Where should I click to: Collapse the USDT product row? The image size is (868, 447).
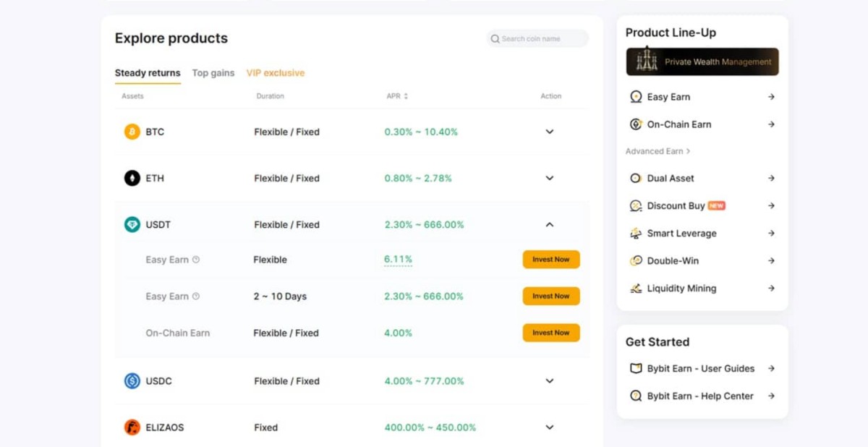click(550, 225)
